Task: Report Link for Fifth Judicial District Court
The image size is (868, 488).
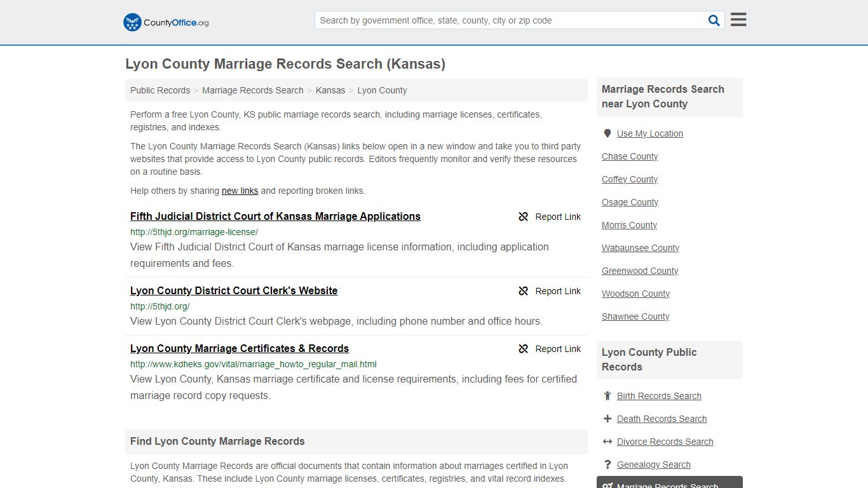Action: (550, 217)
